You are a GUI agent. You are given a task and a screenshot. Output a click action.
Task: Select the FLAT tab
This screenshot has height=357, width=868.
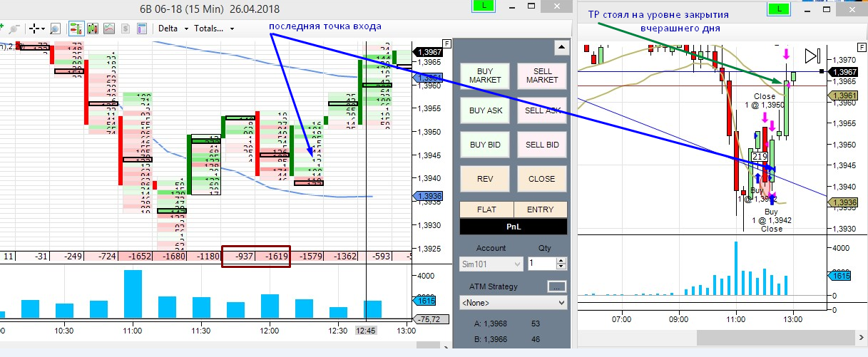486,209
